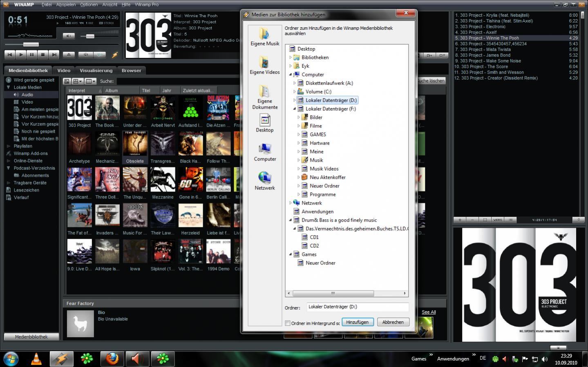This screenshot has width=588, height=367.
Task: Toggle repeat mode in Winamp
Action: coord(99,54)
